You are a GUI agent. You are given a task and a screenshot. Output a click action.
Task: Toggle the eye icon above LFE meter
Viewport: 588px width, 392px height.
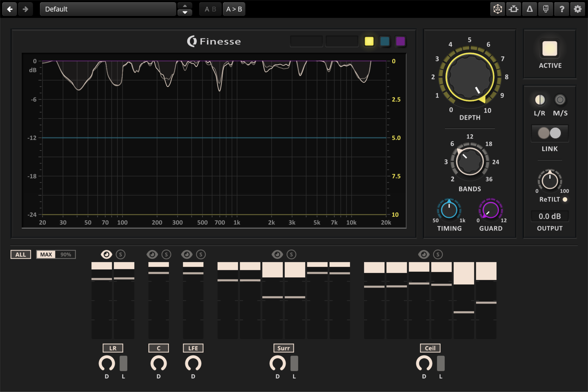tap(187, 255)
